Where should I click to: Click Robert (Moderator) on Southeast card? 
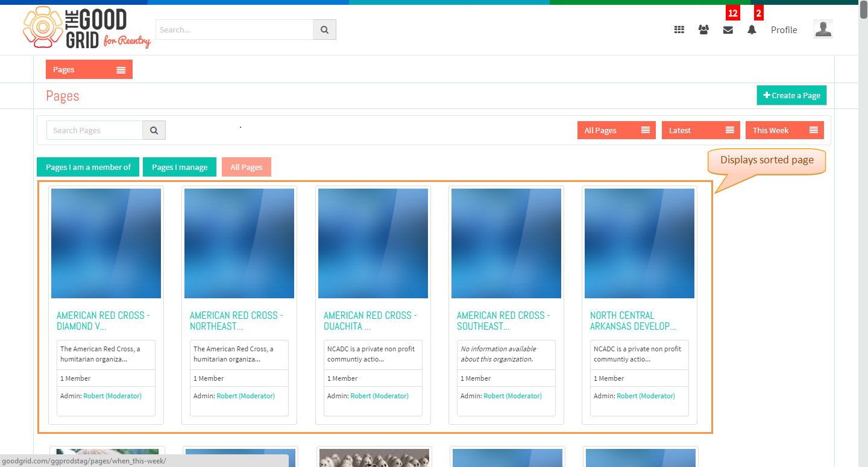pos(512,396)
